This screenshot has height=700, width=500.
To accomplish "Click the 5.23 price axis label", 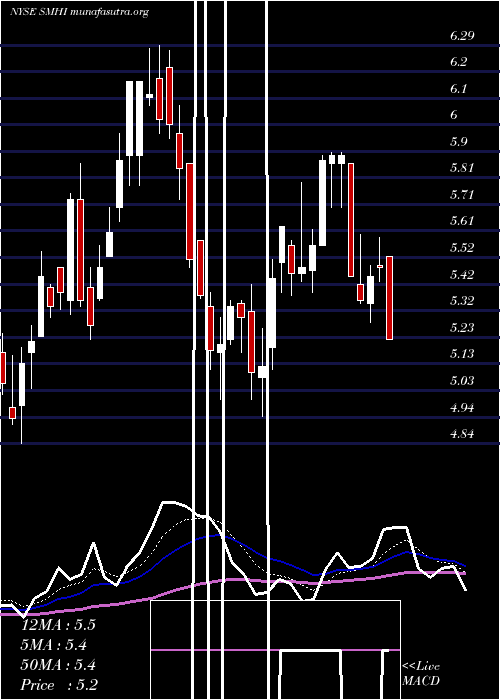I will [462, 328].
